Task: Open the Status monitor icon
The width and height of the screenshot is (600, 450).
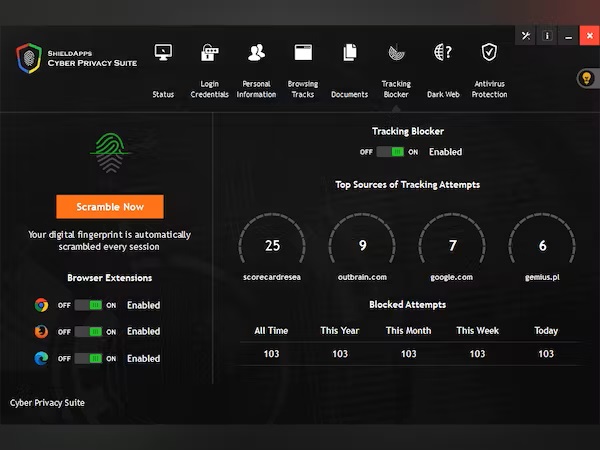Action: 163,52
